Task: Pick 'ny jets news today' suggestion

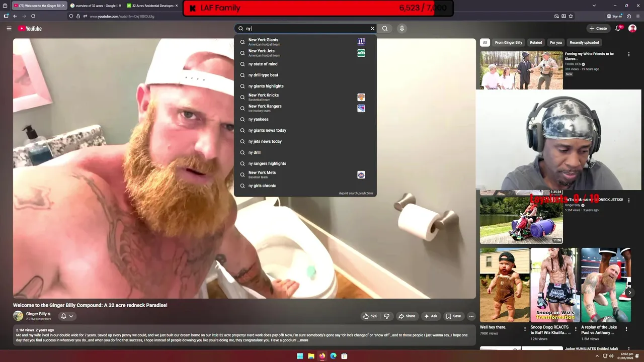Action: click(305, 141)
